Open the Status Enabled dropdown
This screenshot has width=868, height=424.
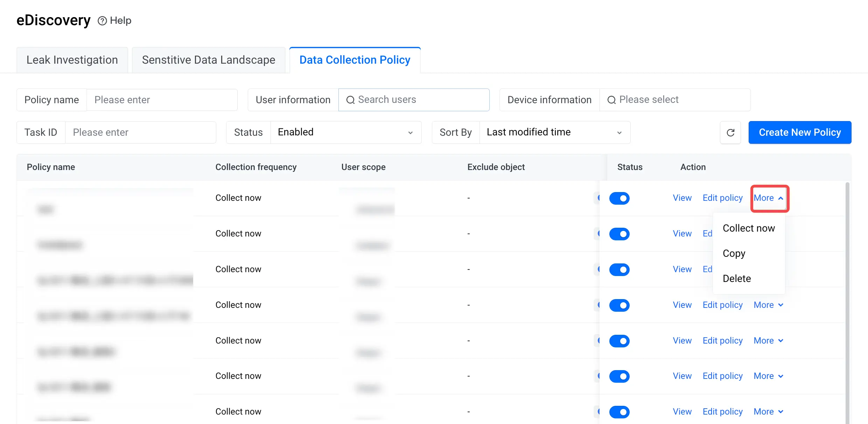(346, 133)
